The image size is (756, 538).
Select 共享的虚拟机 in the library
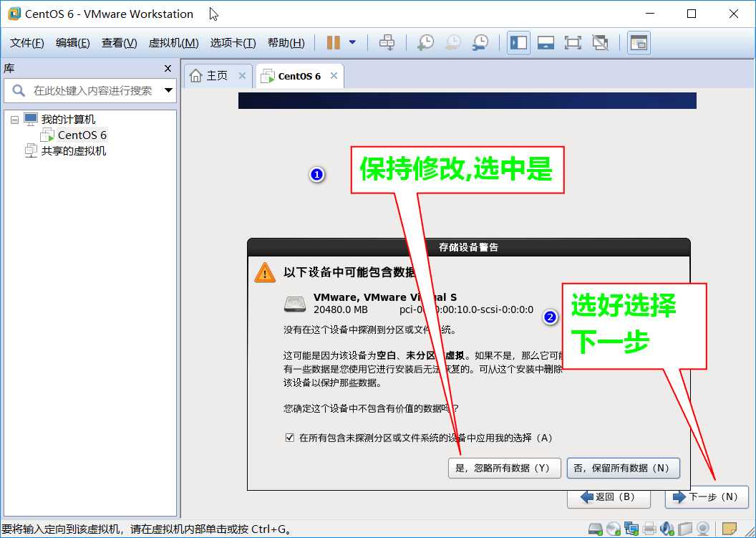pos(73,151)
